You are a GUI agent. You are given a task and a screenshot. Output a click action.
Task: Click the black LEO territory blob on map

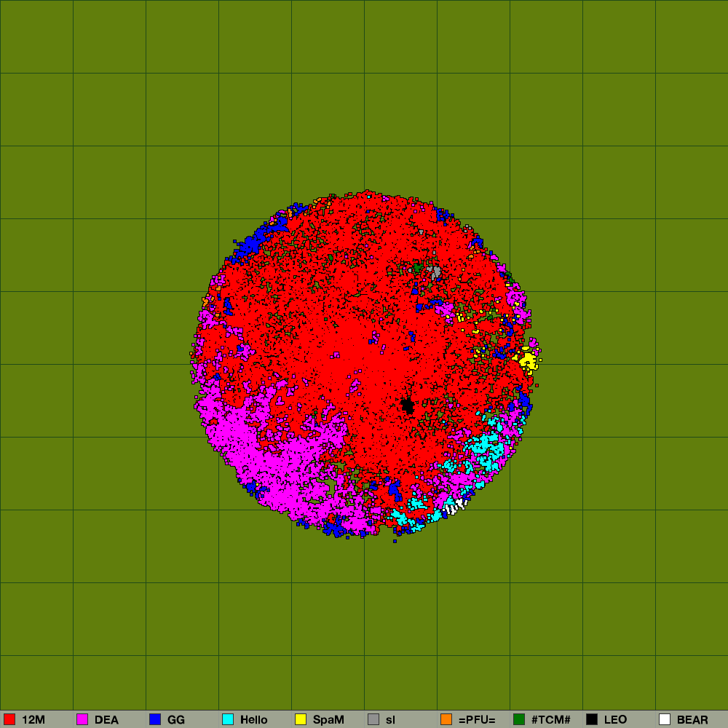(x=408, y=405)
